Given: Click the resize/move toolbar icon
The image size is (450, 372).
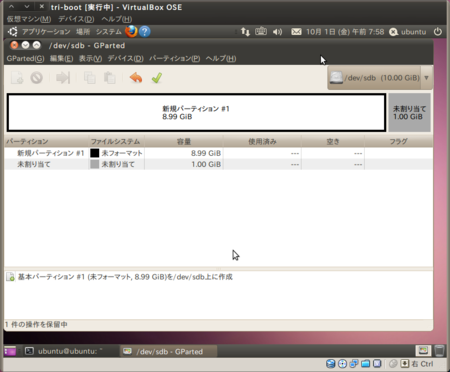Looking at the screenshot, I should tap(63, 78).
